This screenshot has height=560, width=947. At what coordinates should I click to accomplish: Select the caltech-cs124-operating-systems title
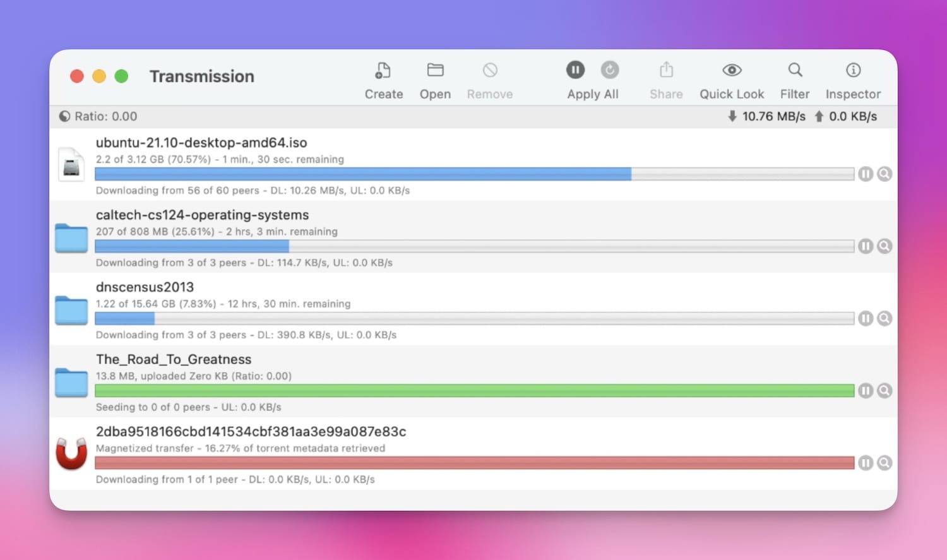coord(202,215)
